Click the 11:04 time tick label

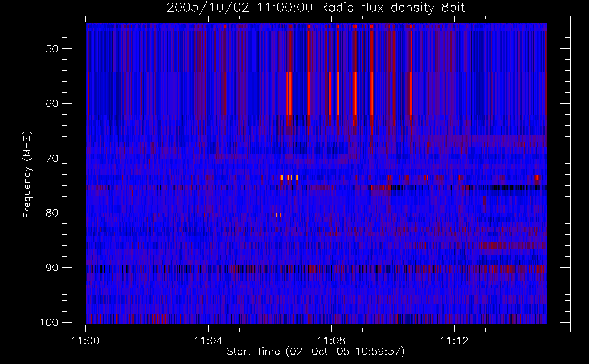(208, 341)
